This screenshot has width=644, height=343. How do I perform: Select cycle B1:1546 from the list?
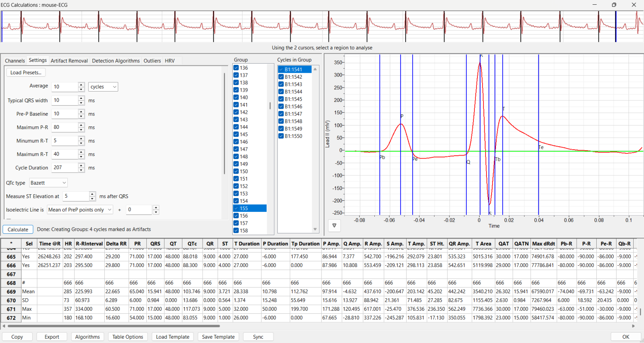(295, 106)
